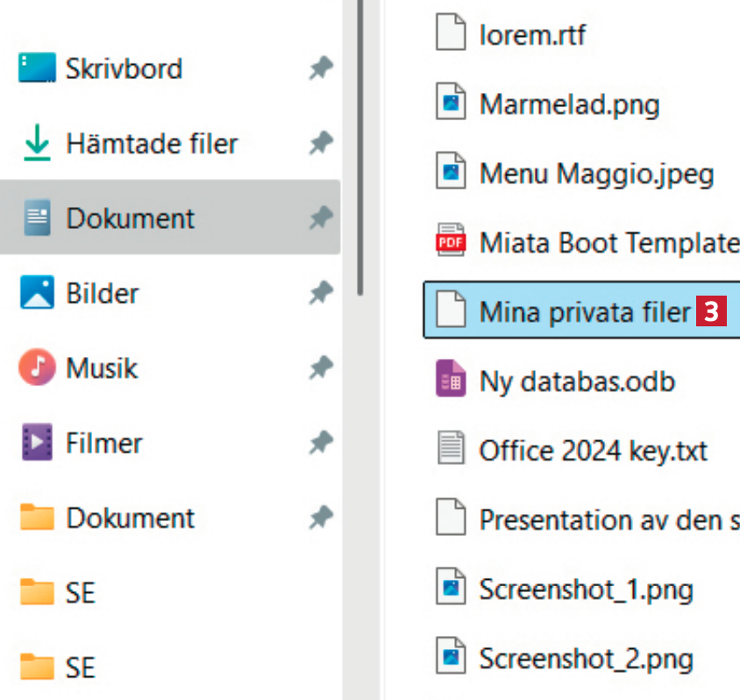Click the Filmer video icon in sidebar
The image size is (740, 700).
tap(37, 442)
